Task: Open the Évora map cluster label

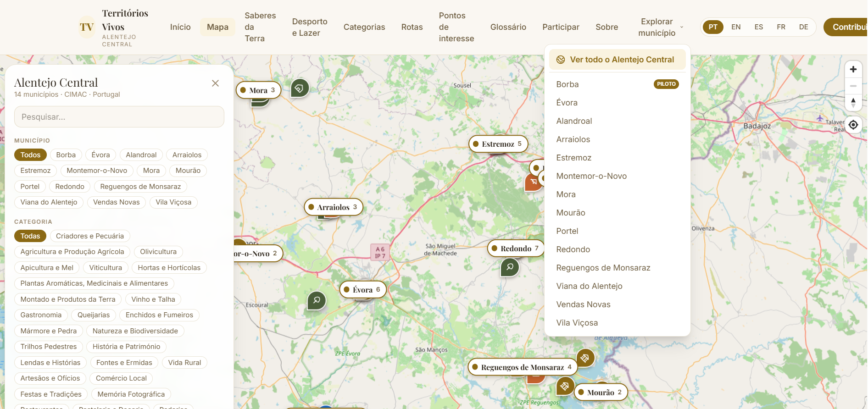Action: 363,290
